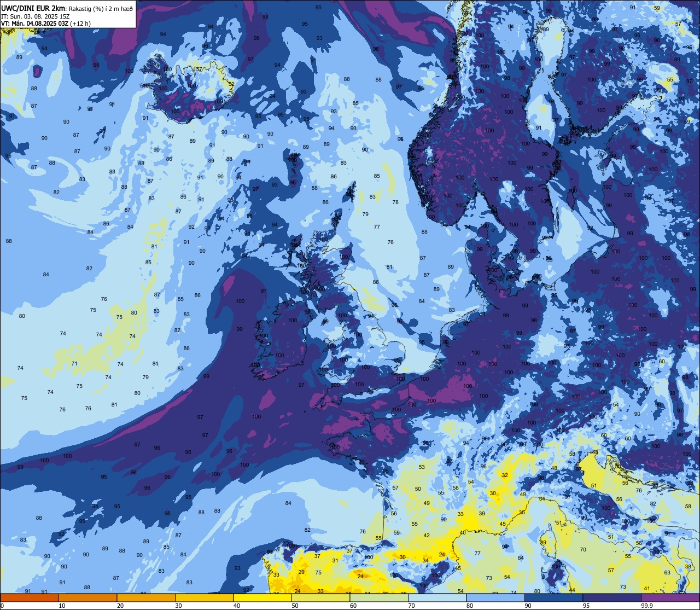Click the 10–20% orange legend swatch
This screenshot has width=700, height=610.
(87, 597)
